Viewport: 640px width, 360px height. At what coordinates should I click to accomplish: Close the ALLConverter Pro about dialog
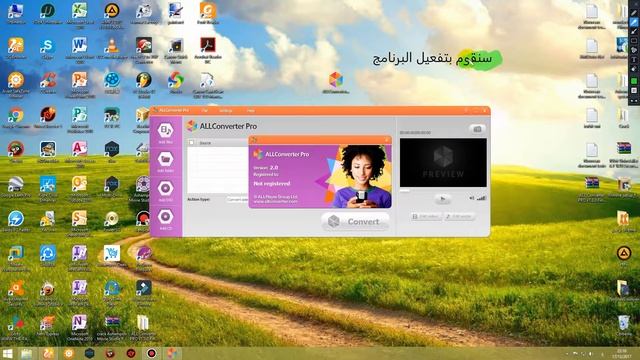click(x=387, y=140)
